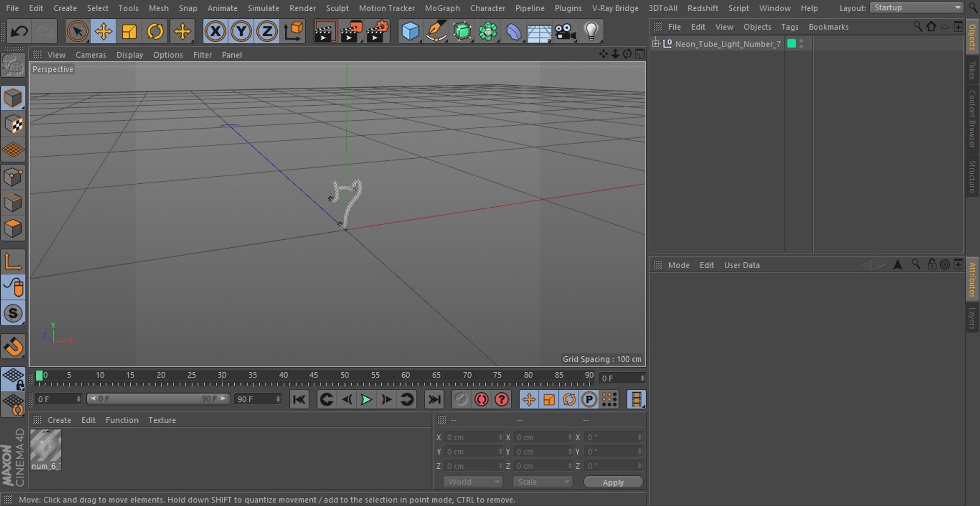
Task: Add a Subdivision Surface generator
Action: click(462, 32)
